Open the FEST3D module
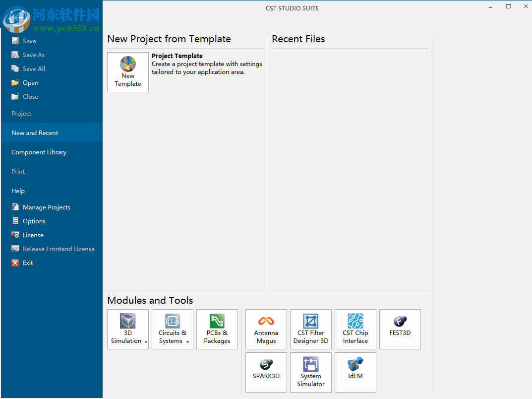Viewport: 532px width, 399px height. click(400, 329)
